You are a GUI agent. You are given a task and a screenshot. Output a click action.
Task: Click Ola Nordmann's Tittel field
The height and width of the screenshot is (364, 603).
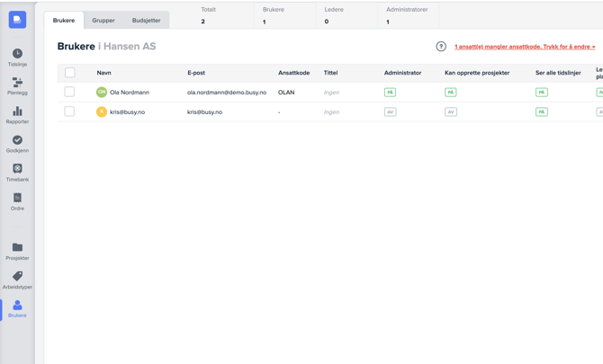[x=331, y=93]
